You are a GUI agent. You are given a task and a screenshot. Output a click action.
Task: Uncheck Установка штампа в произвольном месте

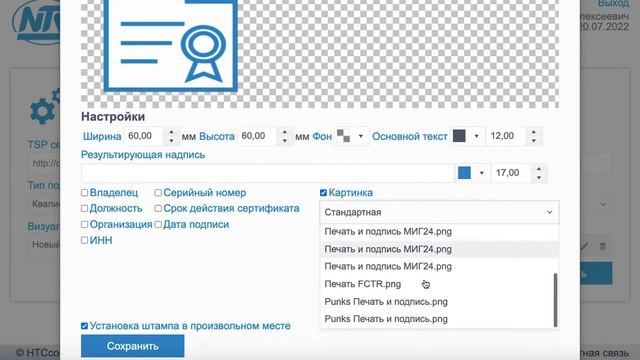[84, 326]
